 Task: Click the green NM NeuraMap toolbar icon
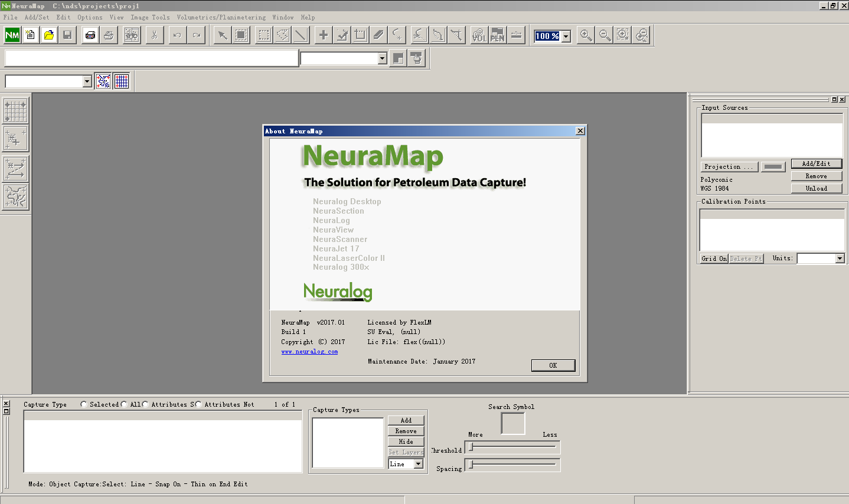(12, 35)
